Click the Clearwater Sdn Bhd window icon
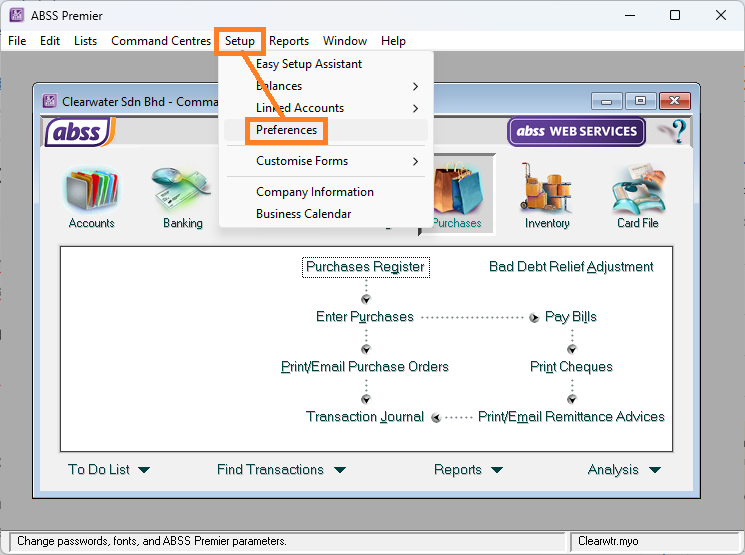The height and width of the screenshot is (555, 745). (x=49, y=101)
